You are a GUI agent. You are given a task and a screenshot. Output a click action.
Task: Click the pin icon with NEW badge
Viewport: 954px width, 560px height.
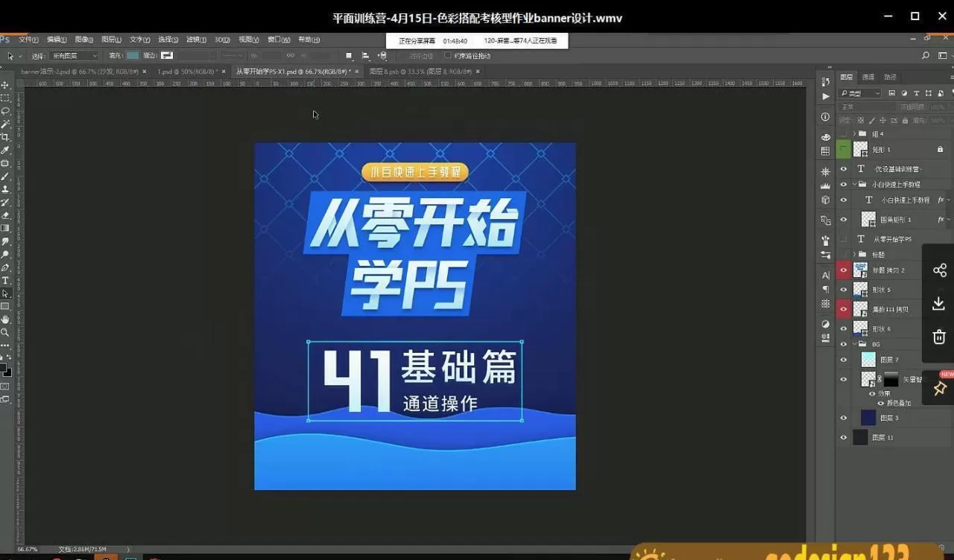(x=939, y=388)
